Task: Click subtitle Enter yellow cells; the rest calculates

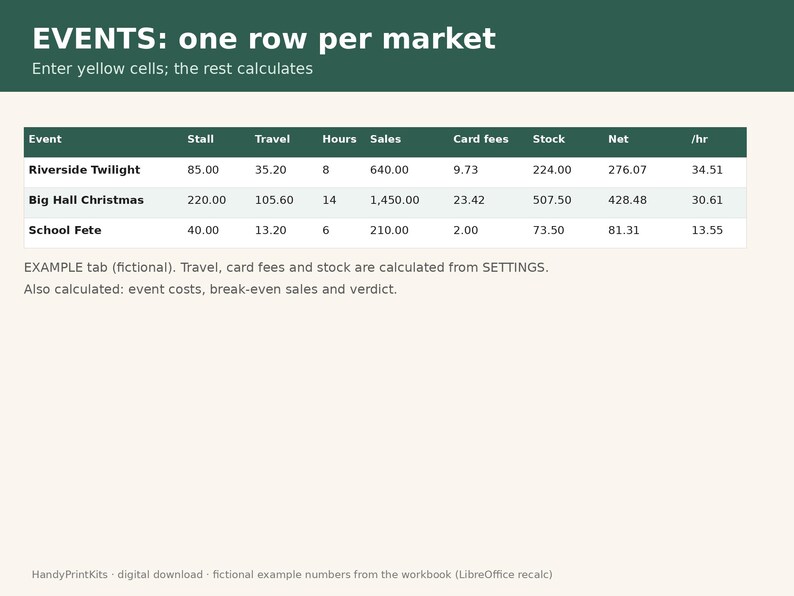Action: coord(172,69)
